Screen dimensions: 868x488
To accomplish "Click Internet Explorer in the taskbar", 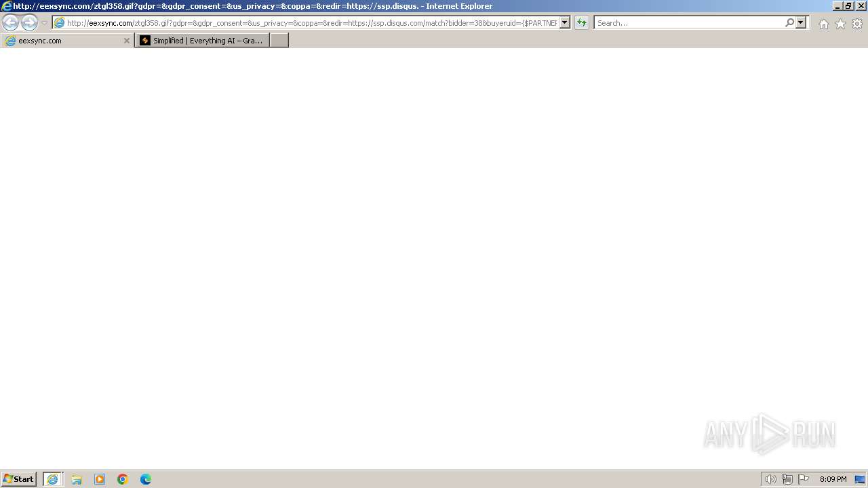I will 53,479.
